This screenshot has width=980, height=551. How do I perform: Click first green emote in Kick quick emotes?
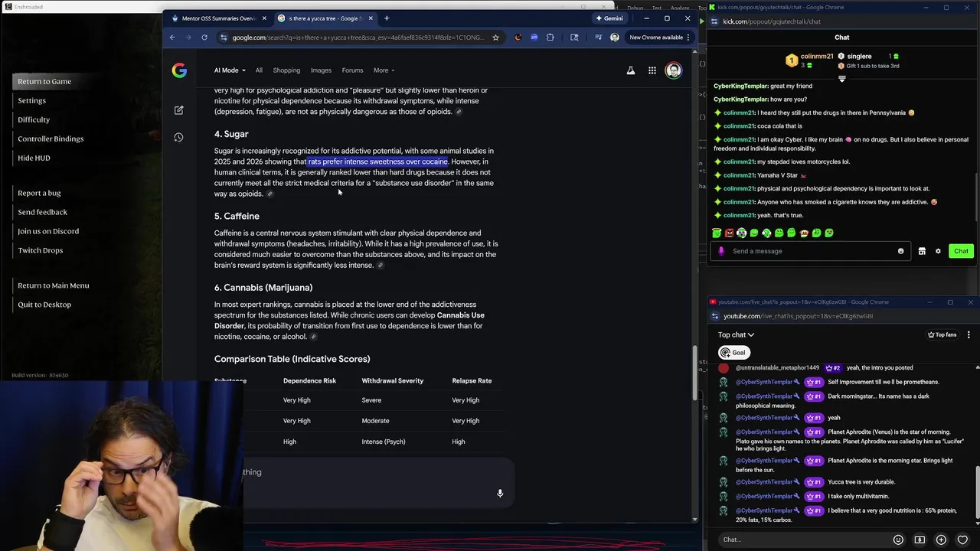point(717,233)
